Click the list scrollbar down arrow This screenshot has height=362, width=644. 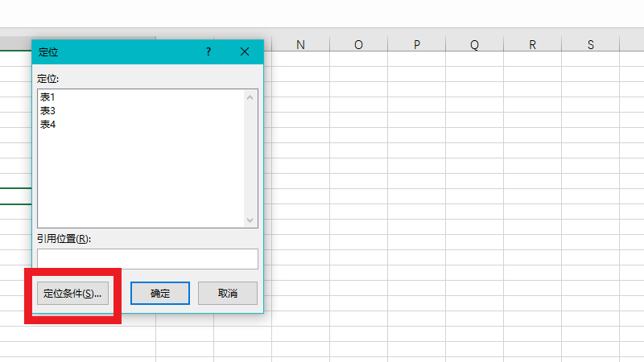pos(250,220)
